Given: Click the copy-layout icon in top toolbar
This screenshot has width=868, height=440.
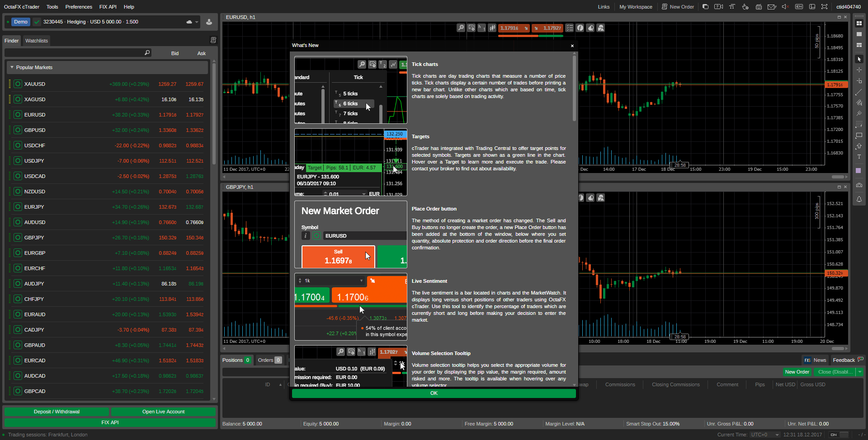Looking at the screenshot, I should click(705, 7).
